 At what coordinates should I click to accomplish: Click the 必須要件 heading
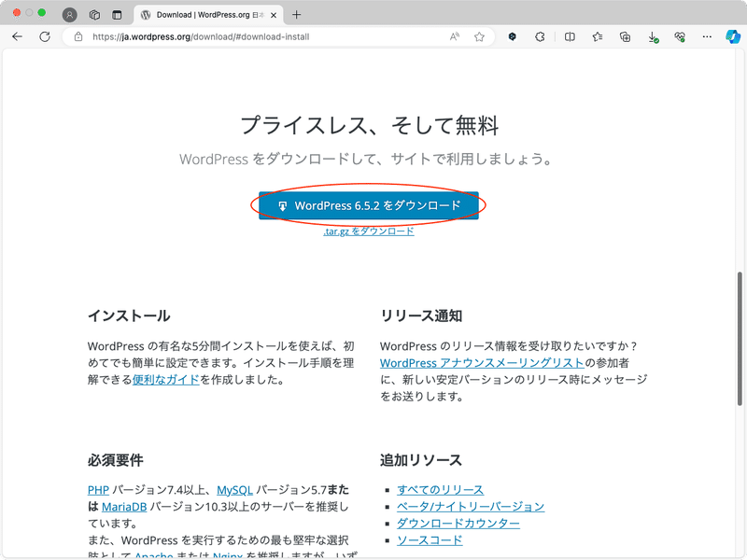115,460
